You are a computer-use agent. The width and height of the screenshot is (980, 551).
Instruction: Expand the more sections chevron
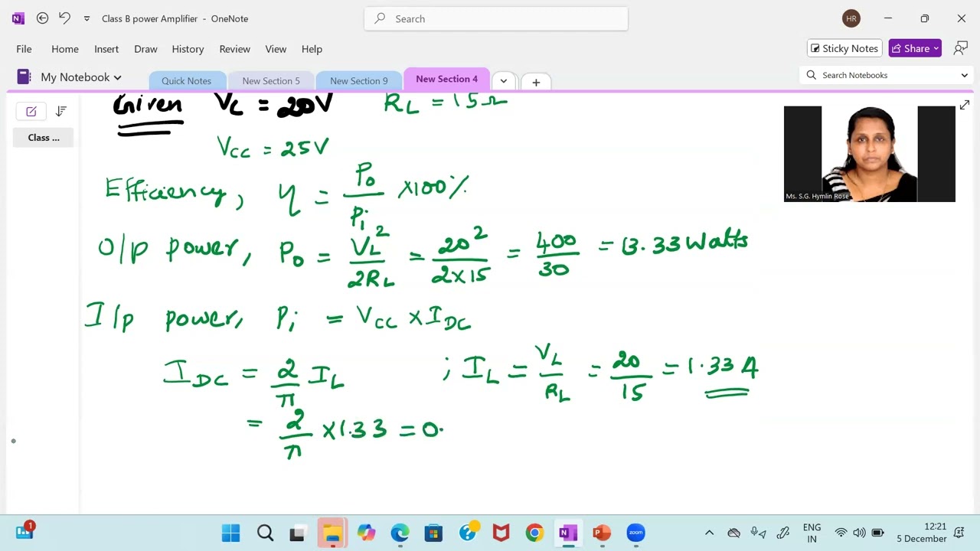[x=503, y=81]
